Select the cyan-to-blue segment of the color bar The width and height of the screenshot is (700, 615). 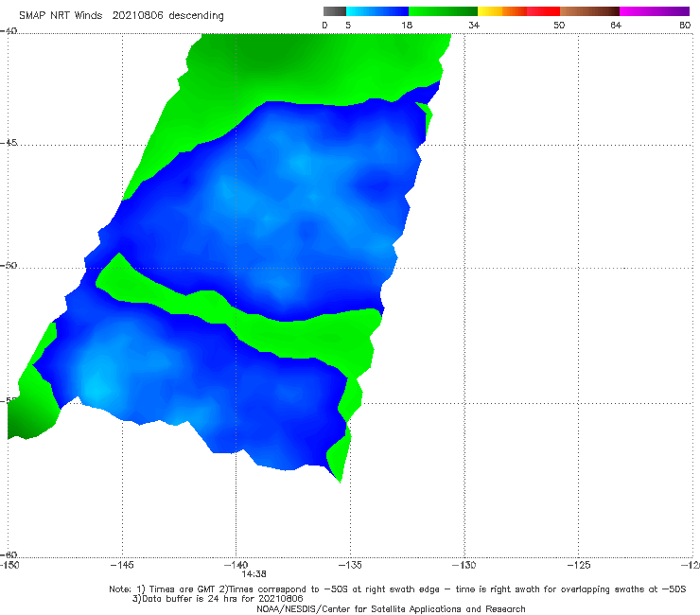pos(377,11)
